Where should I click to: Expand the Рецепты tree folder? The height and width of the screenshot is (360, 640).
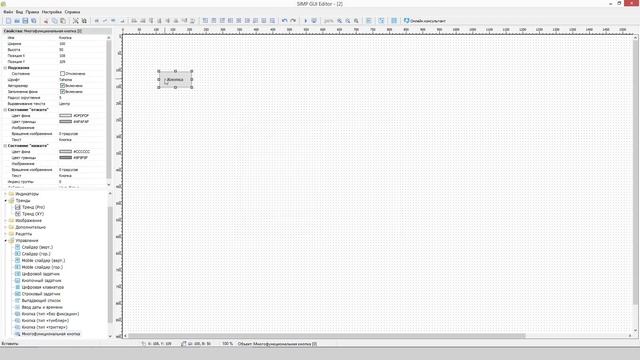(6, 234)
